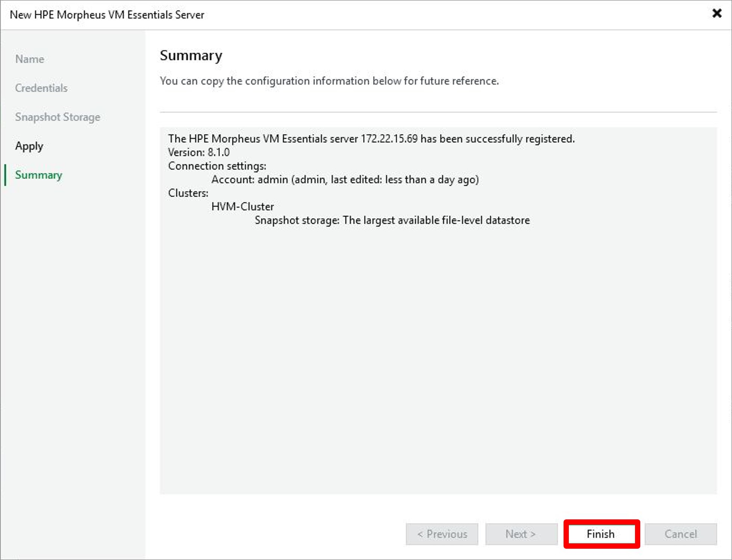Click the Finish button
The image size is (732, 560).
coord(601,534)
